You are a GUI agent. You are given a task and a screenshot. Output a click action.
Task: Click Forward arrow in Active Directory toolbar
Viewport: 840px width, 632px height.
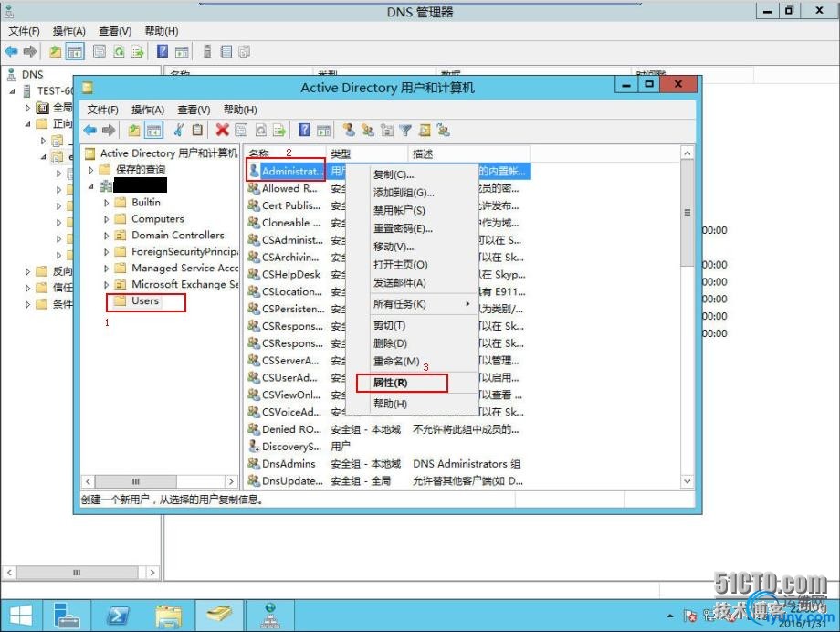(109, 131)
